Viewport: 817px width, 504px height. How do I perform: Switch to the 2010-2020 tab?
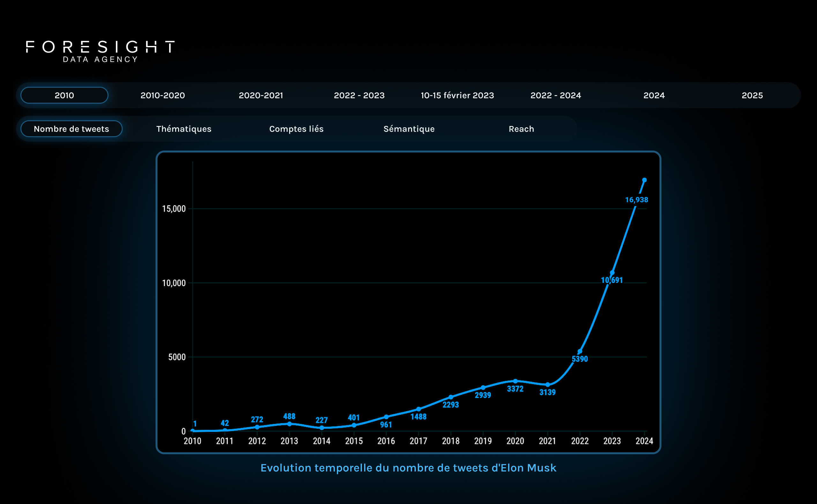pos(163,95)
